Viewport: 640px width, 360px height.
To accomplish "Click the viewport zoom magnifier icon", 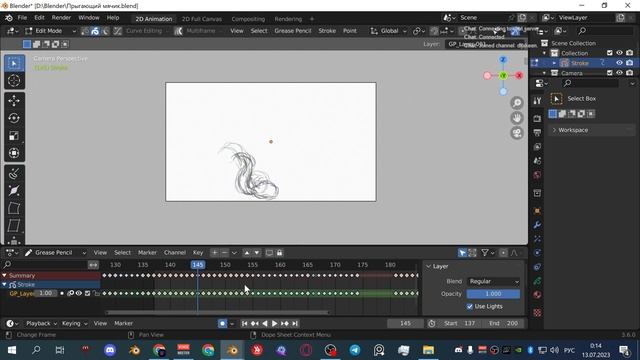I will (x=517, y=103).
